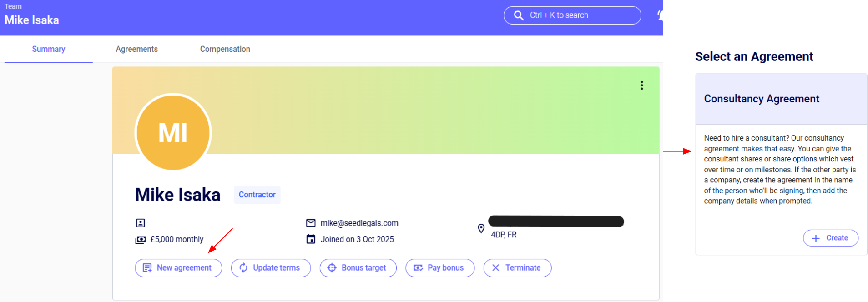Open the three-dot options menu

(x=641, y=86)
